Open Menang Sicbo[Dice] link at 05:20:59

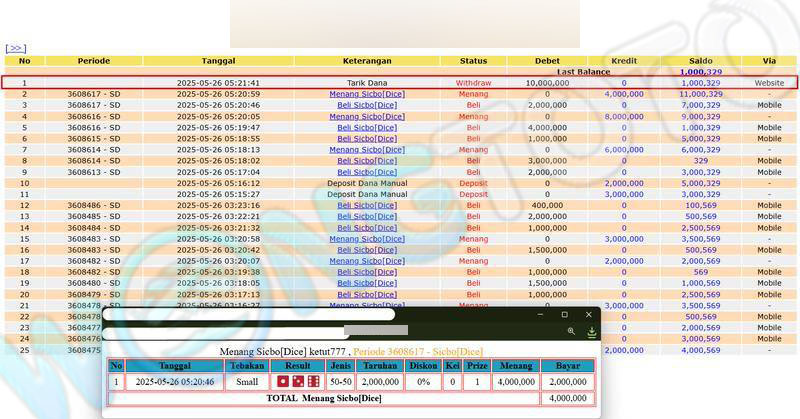click(x=366, y=94)
